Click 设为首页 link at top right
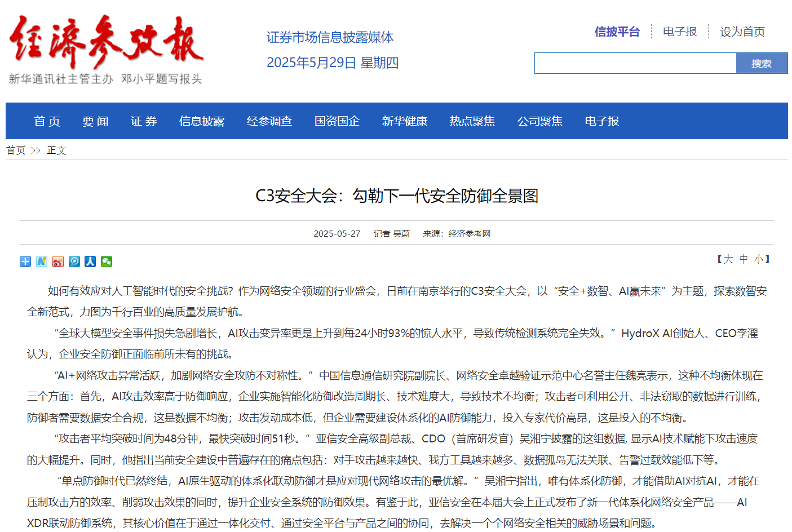This screenshot has height=532, width=792. point(742,32)
